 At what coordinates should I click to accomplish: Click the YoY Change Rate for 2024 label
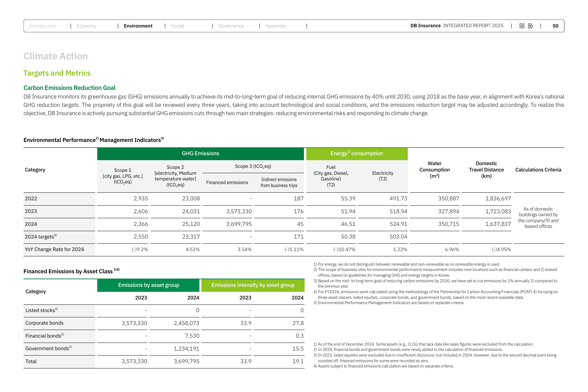click(x=54, y=249)
